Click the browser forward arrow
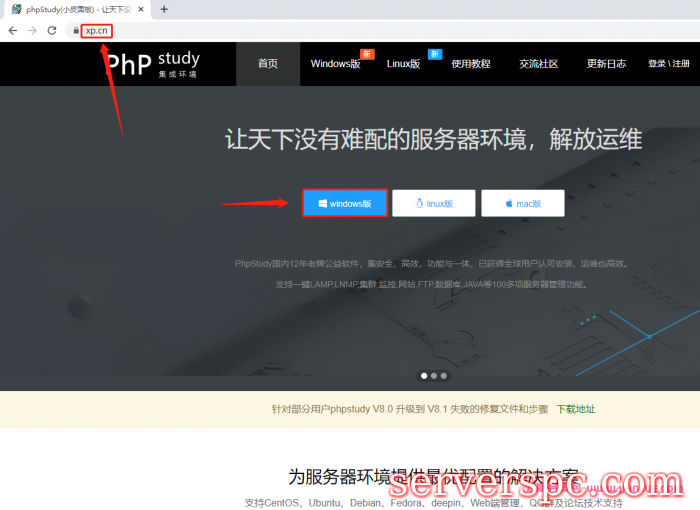 coord(32,30)
